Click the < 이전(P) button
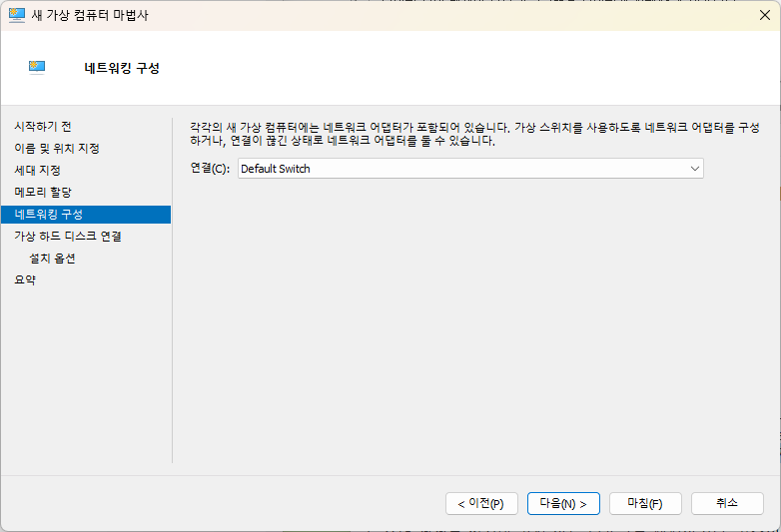This screenshot has height=532, width=781. click(x=481, y=504)
